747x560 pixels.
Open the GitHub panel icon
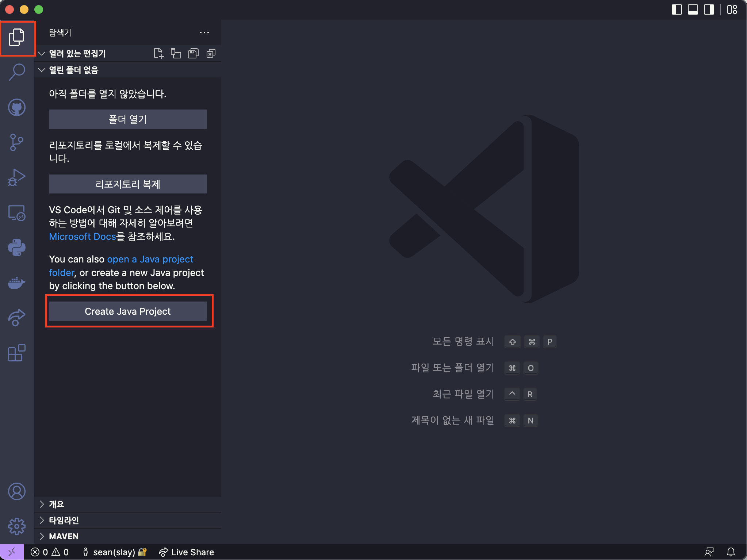[17, 107]
